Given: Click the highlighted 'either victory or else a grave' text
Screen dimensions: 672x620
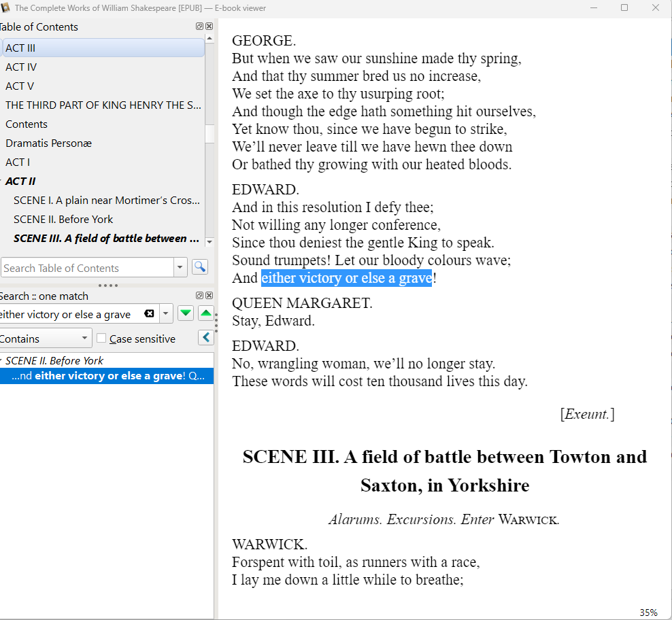Looking at the screenshot, I should (x=346, y=278).
